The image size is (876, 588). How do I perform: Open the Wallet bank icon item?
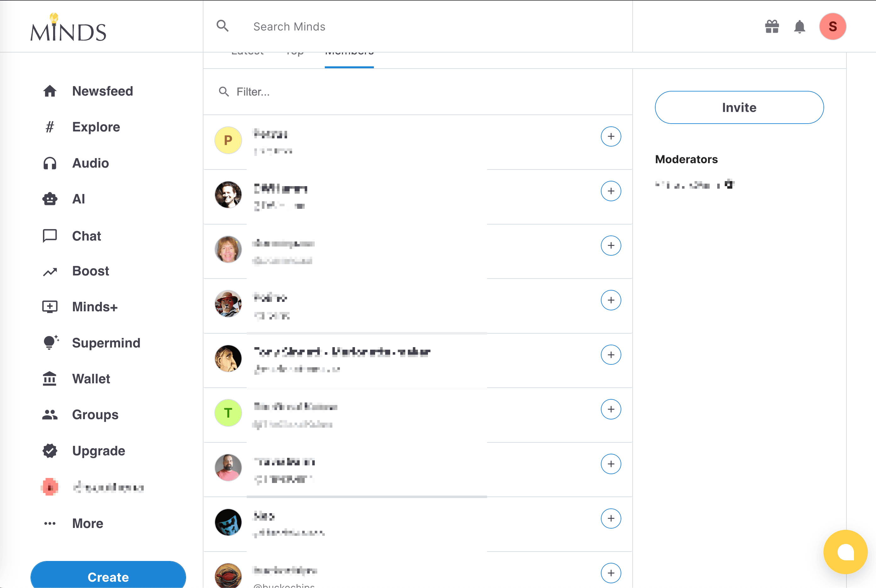[50, 379]
